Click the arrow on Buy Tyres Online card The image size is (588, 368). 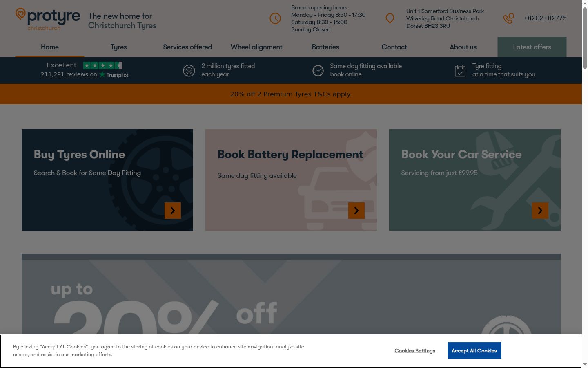[x=173, y=211]
